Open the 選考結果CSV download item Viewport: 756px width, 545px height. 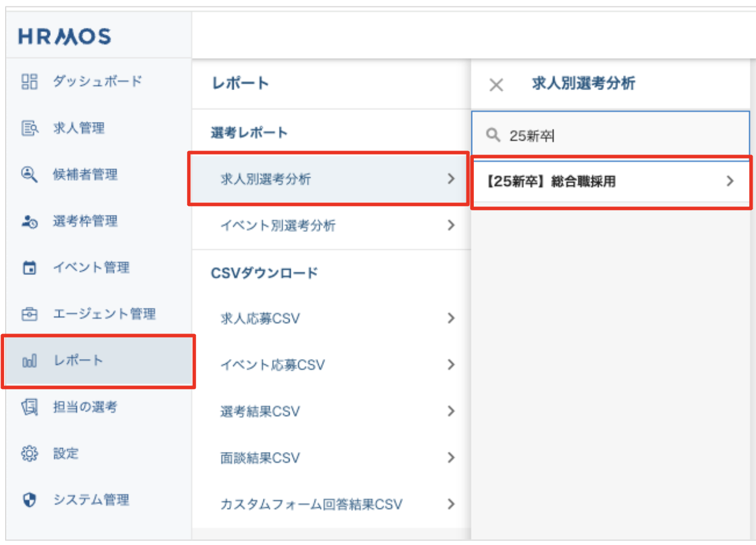coord(260,411)
